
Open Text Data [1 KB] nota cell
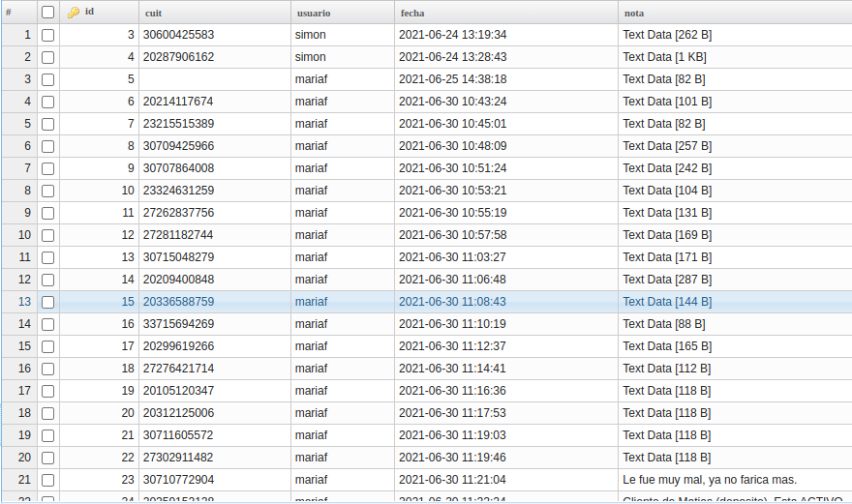tap(664, 57)
